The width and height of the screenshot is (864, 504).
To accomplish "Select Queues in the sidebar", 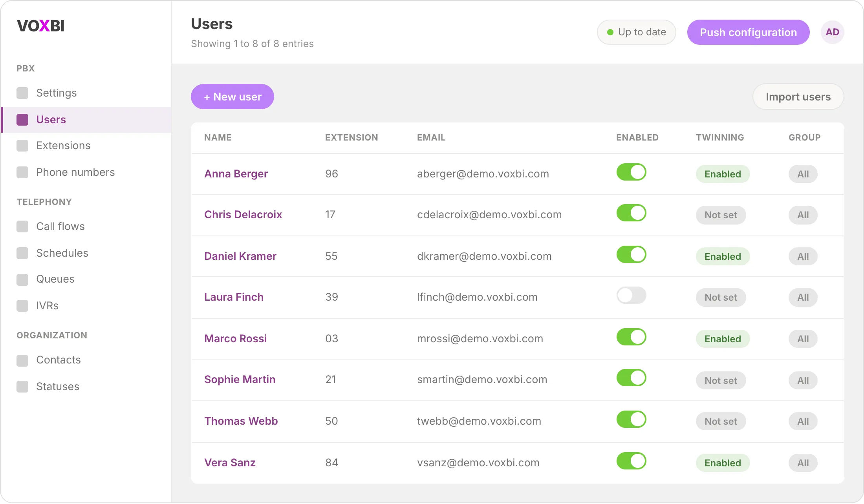I will tap(86, 279).
